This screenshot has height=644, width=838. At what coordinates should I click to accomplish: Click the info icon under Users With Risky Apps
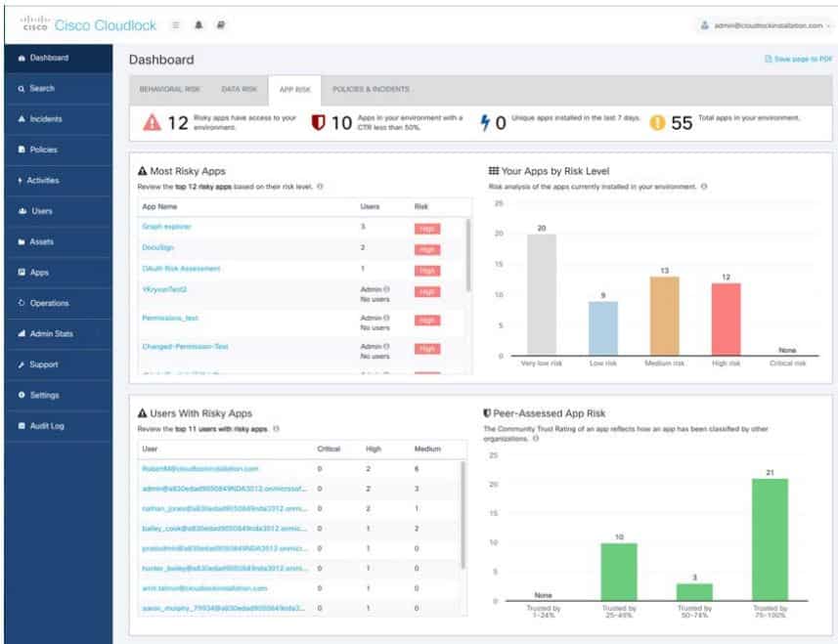click(x=277, y=429)
